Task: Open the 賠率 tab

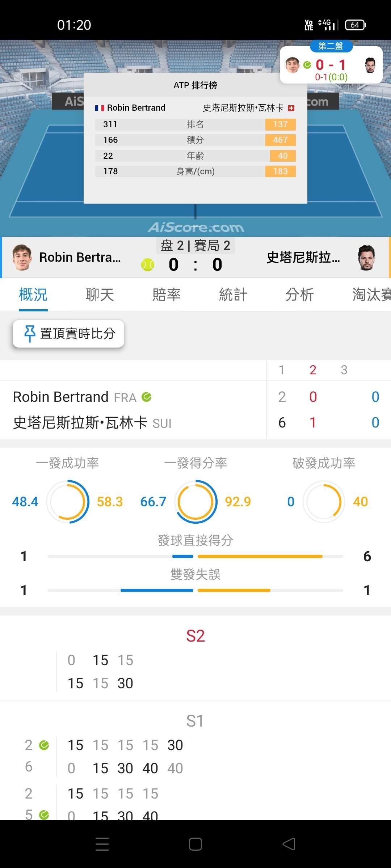Action: (167, 295)
